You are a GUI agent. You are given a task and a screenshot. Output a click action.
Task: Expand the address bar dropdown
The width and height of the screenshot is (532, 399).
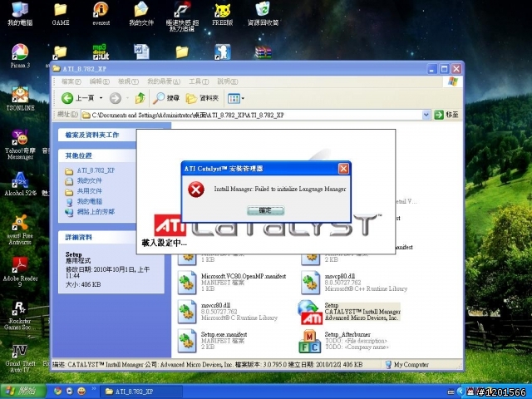coord(426,115)
